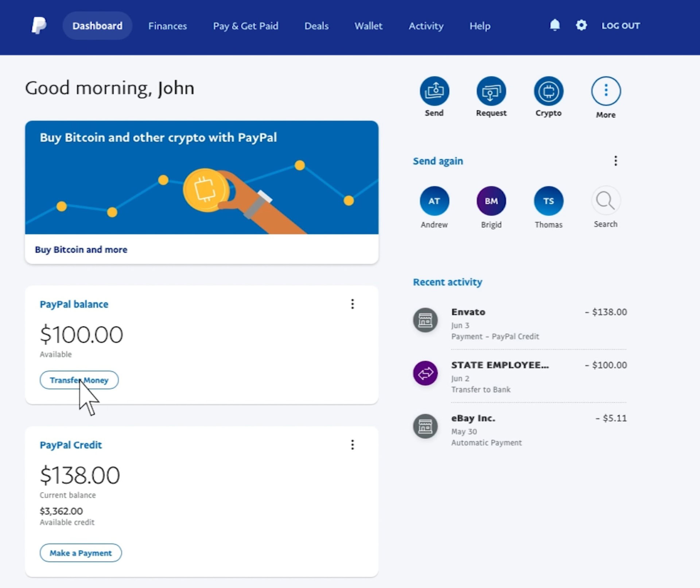This screenshot has height=588, width=700.
Task: Select Thomas in Send again
Action: pos(548,200)
